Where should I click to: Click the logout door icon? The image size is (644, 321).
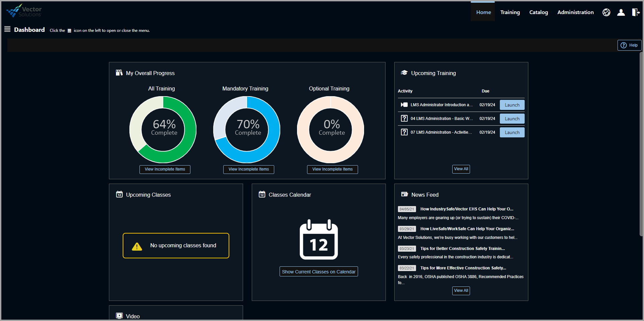pyautogui.click(x=636, y=12)
